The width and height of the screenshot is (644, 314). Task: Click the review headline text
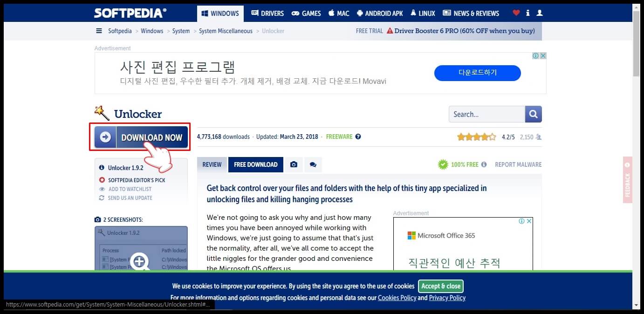tap(347, 194)
